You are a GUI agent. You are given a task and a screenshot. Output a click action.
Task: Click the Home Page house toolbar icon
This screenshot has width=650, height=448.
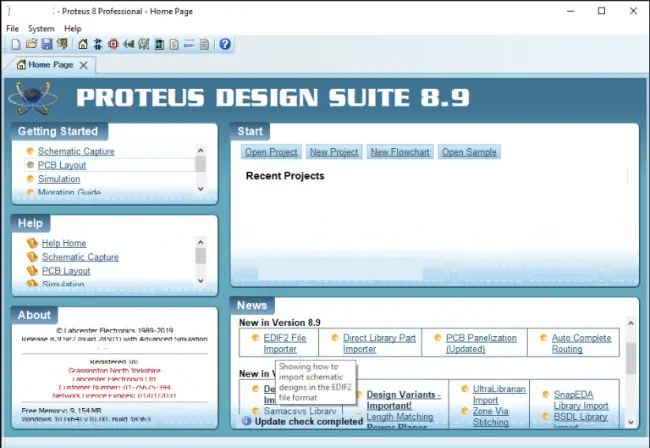pyautogui.click(x=83, y=44)
